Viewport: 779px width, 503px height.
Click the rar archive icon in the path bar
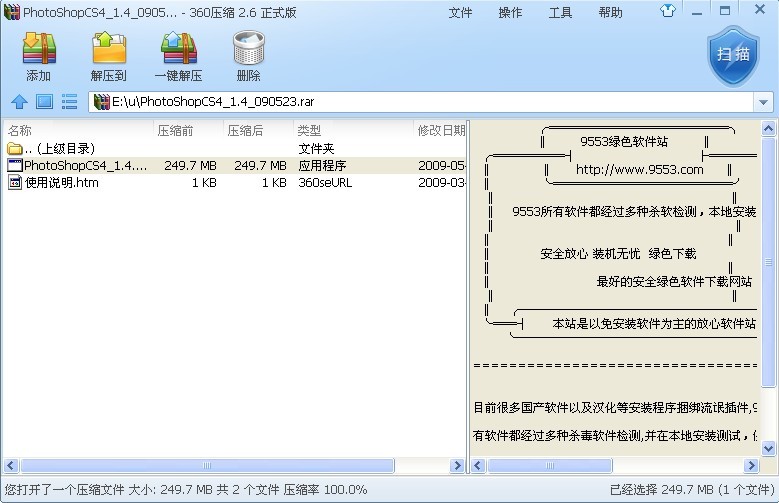[101, 102]
